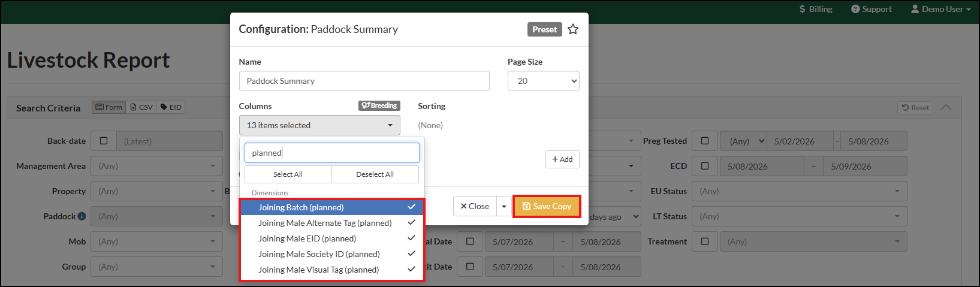
Task: Click the Breeding badge above Columns
Action: [x=379, y=105]
